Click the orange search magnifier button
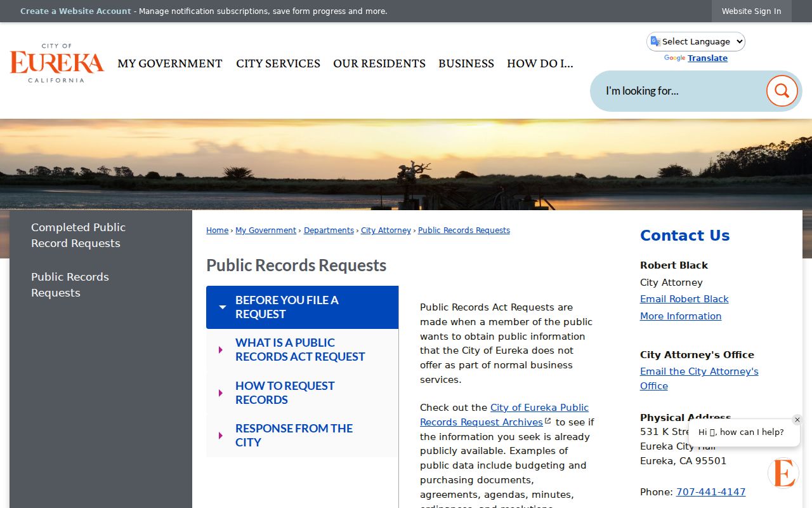 pos(782,91)
